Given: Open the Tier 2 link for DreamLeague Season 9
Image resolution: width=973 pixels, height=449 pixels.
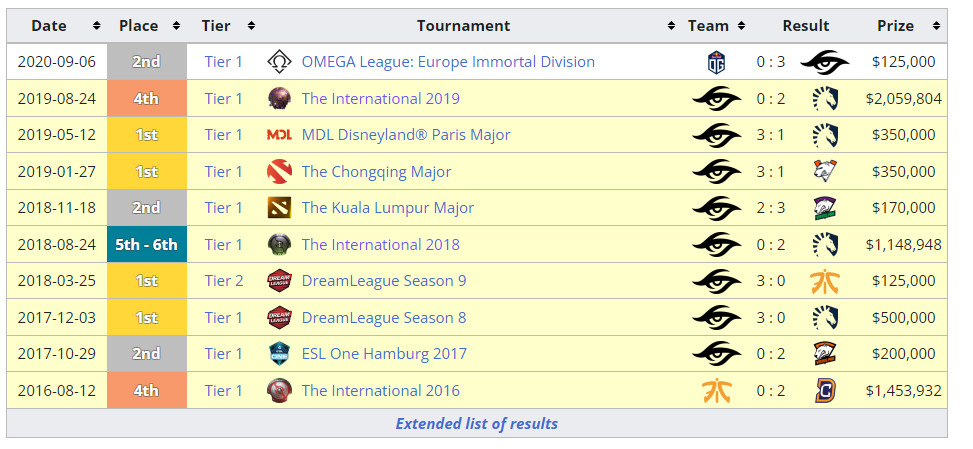Looking at the screenshot, I should click(224, 281).
